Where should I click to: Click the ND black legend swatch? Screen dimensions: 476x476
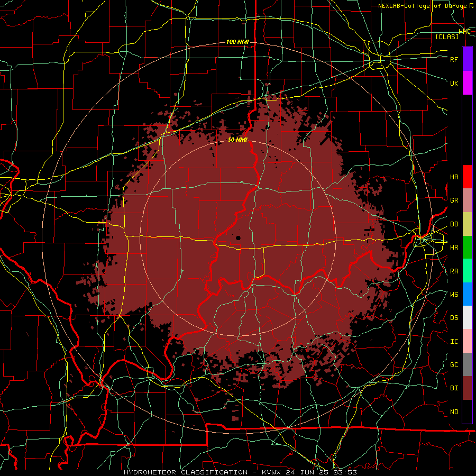point(467,411)
